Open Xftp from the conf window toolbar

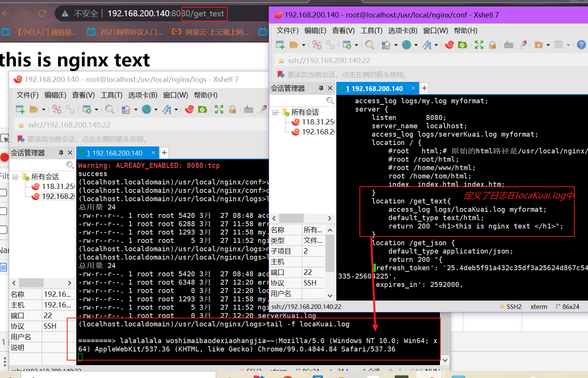coord(462,45)
